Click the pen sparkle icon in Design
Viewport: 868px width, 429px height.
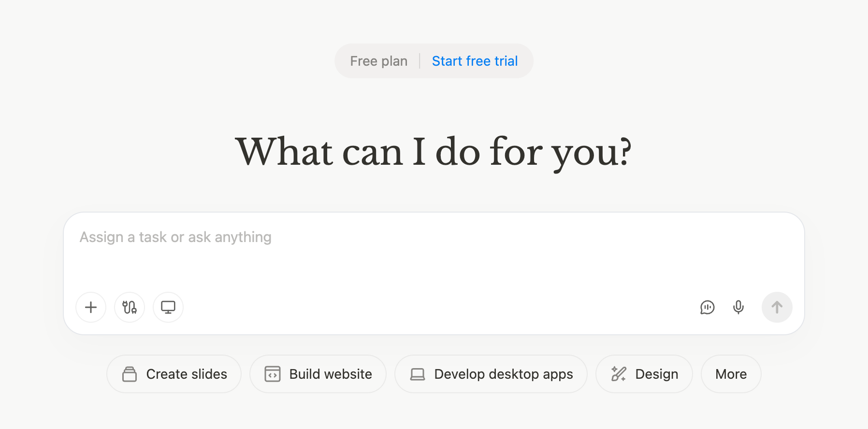tap(619, 374)
